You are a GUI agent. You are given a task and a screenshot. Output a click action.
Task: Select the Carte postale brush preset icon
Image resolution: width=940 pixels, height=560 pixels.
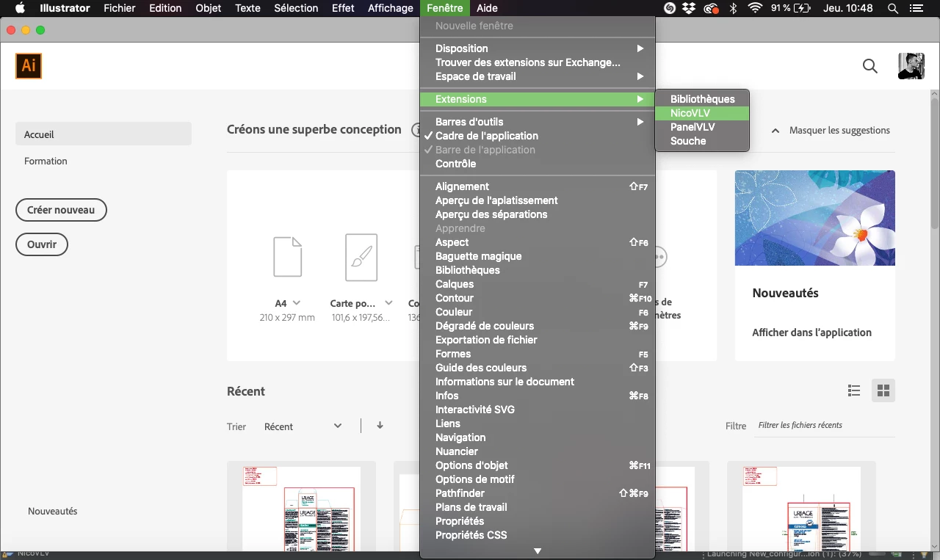tap(361, 257)
